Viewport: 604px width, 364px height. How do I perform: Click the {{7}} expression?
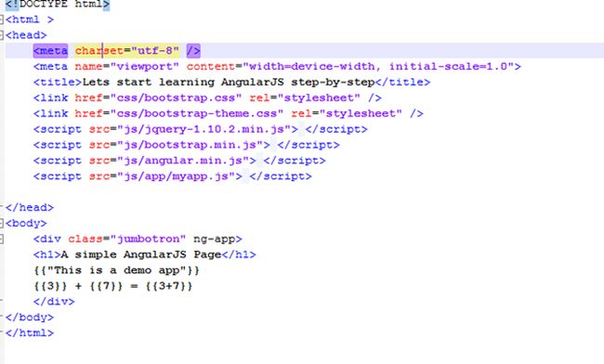pos(106,286)
